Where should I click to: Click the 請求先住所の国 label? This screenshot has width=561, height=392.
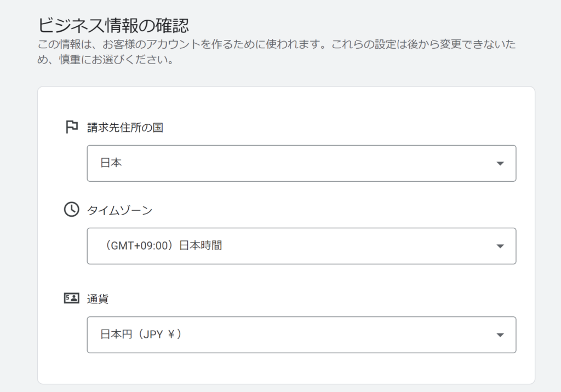(125, 128)
